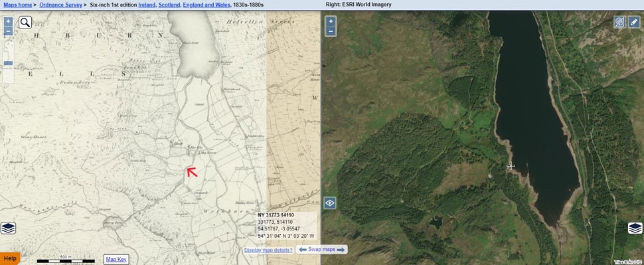Zoom out on the left historic map
644x265 pixels.
[8, 31]
